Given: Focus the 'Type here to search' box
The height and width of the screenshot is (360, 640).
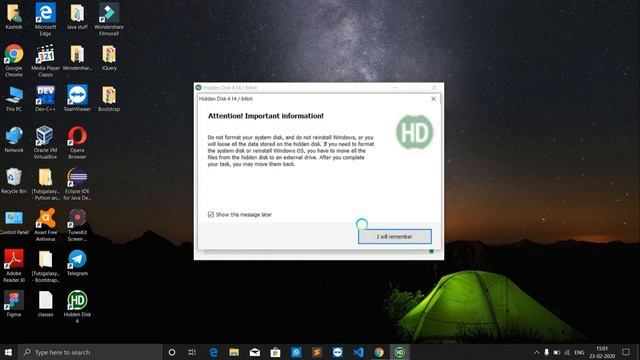Looking at the screenshot, I should point(90,352).
